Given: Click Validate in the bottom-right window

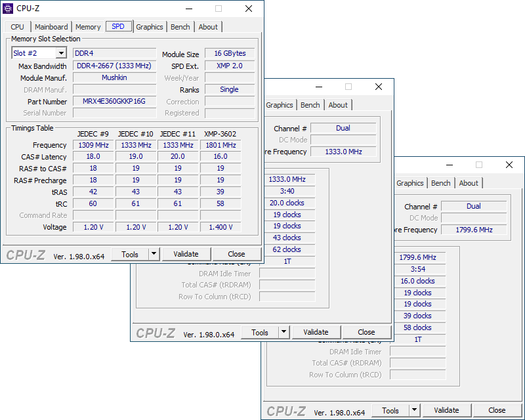Looking at the screenshot, I should coord(446,410).
